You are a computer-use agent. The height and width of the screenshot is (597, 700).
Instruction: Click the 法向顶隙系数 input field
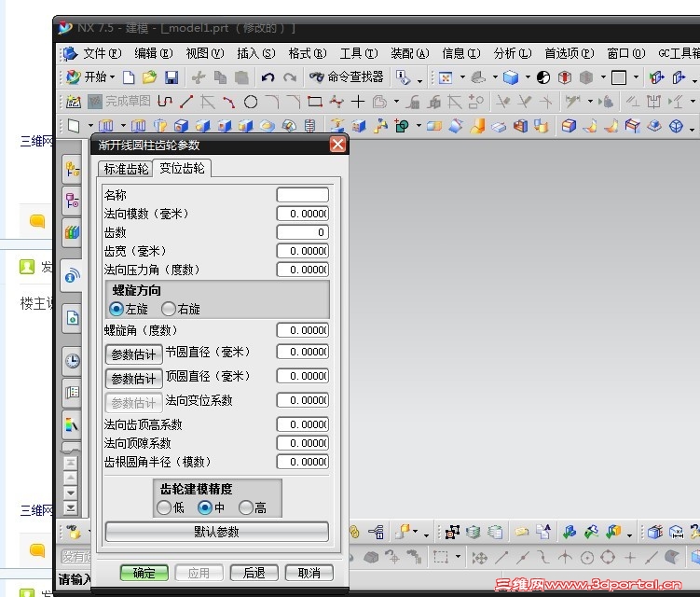tap(303, 443)
